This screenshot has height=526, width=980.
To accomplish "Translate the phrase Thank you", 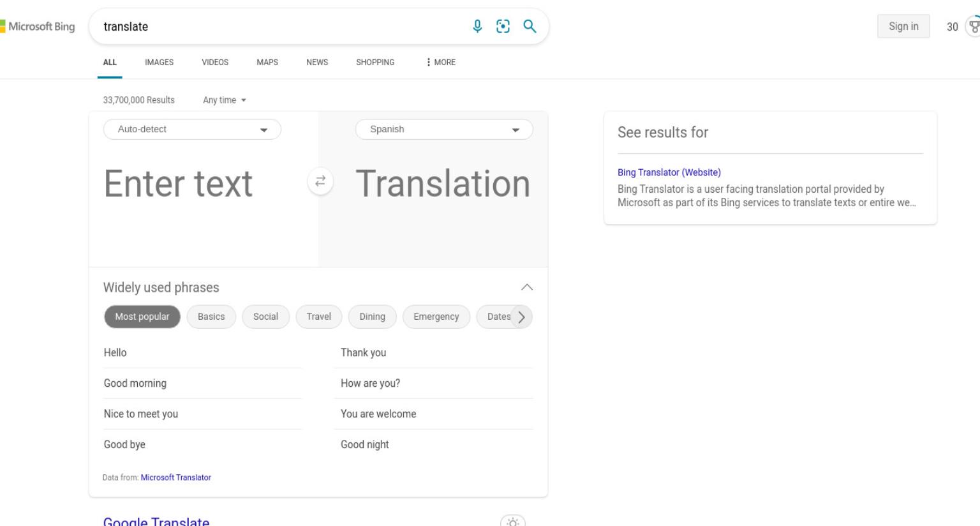I will click(433, 353).
